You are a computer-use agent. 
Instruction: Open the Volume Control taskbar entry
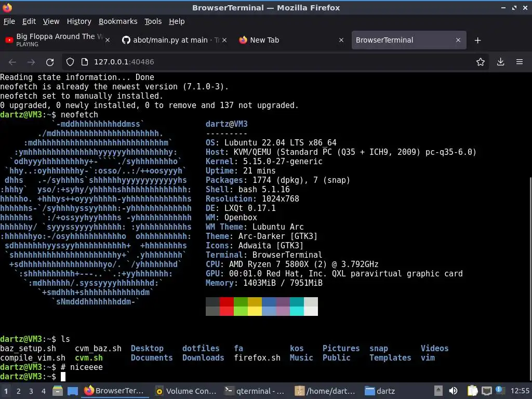(x=186, y=391)
